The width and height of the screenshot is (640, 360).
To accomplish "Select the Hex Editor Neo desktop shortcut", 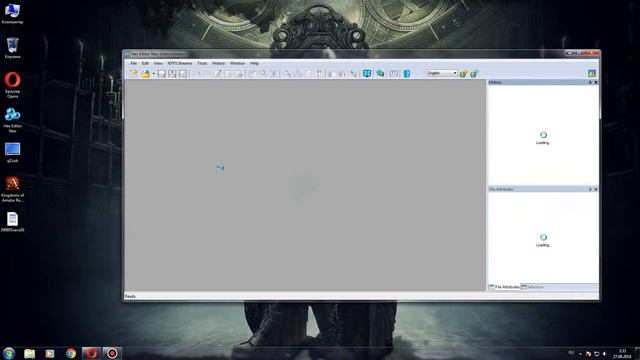I will [13, 120].
